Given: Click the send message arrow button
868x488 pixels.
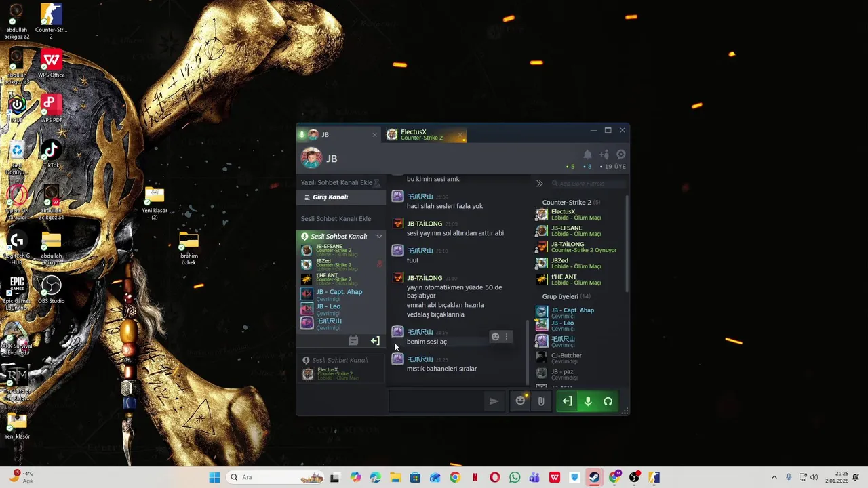Looking at the screenshot, I should [494, 401].
